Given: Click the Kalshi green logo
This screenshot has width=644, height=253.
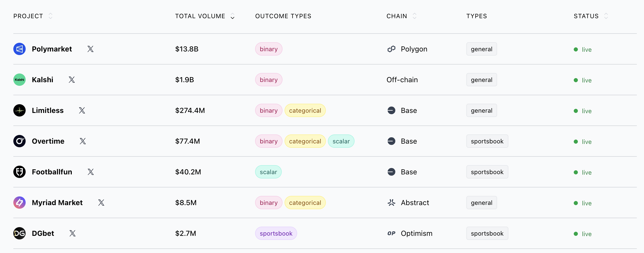Looking at the screenshot, I should click(x=19, y=80).
